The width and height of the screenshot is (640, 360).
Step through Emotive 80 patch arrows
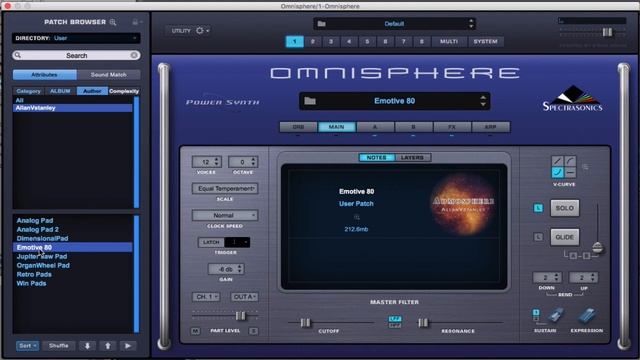click(483, 101)
